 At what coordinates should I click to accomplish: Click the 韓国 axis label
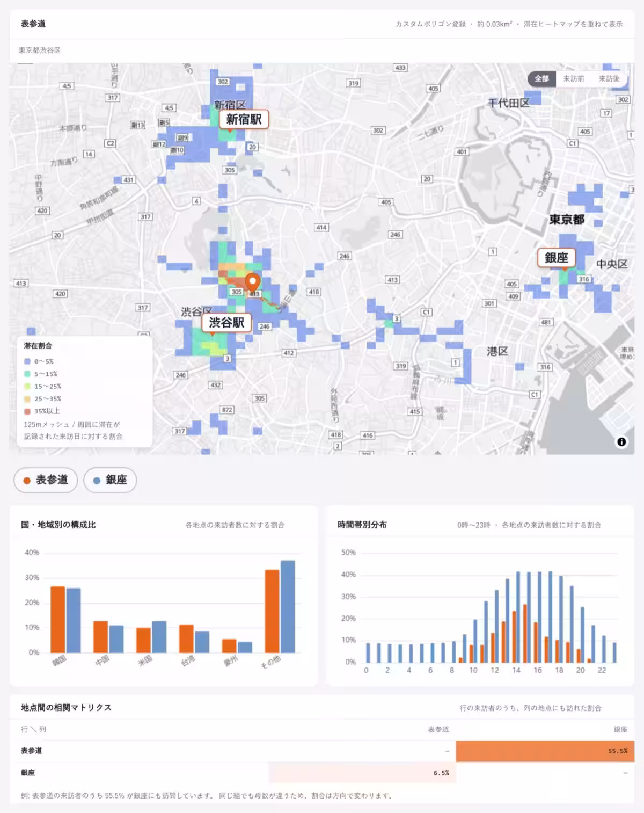tap(59, 660)
